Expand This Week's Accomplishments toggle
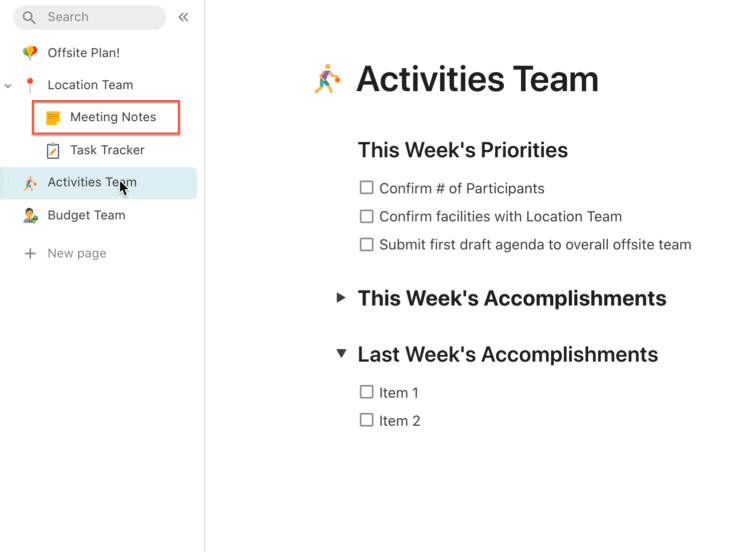741x552 pixels. pos(341,298)
